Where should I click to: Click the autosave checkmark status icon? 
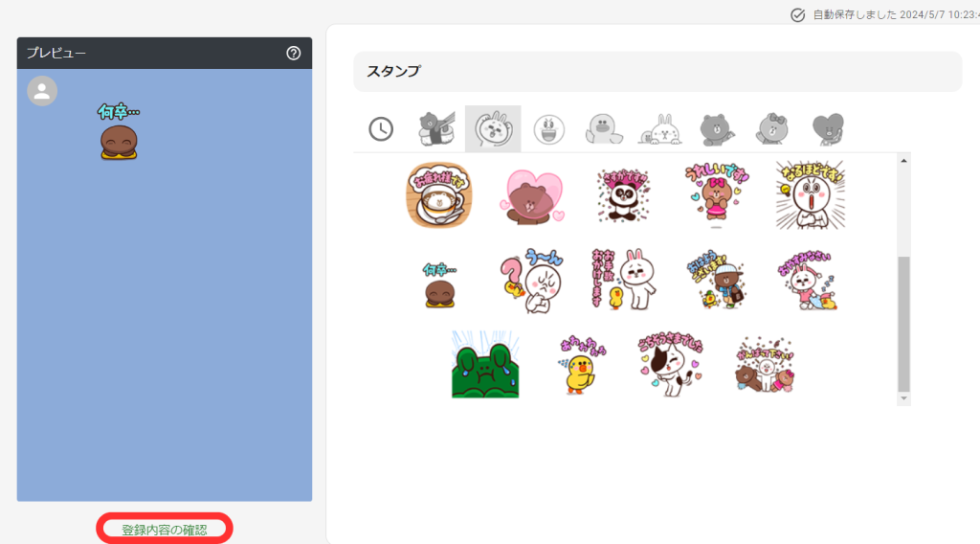797,15
